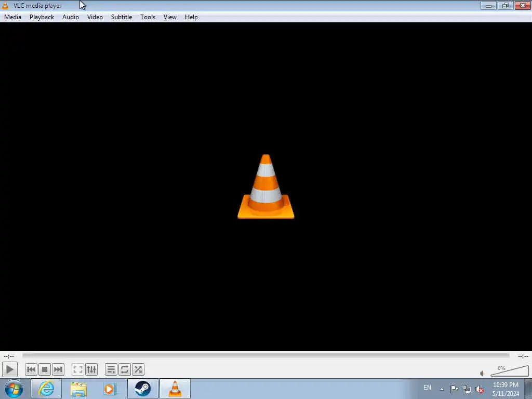Set the volume on the triangular slider

(x=510, y=371)
